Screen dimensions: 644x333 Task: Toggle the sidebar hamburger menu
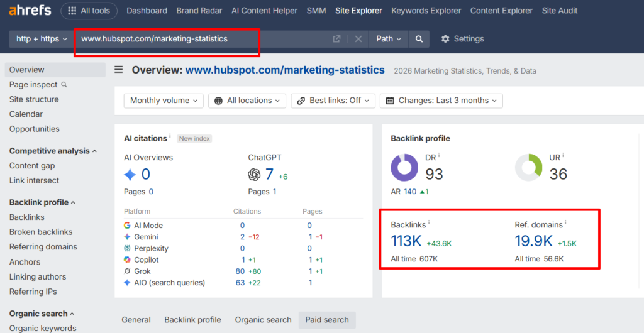pyautogui.click(x=119, y=70)
